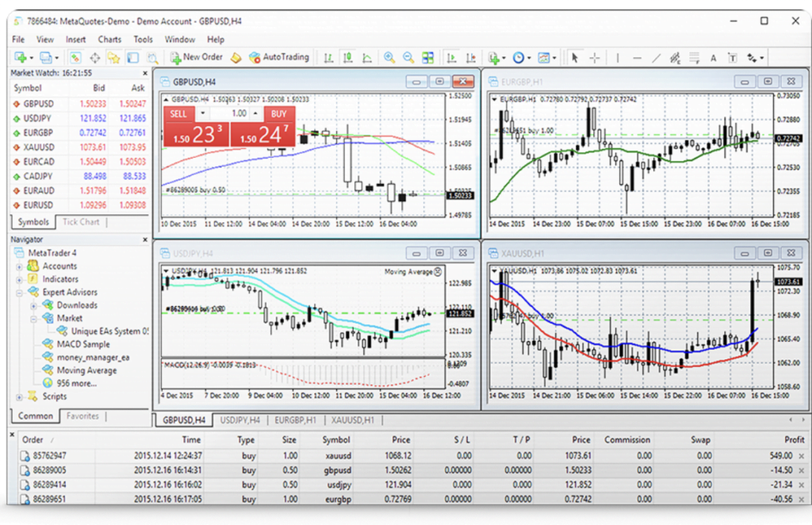Open the Arrows tool dropdown arrow

click(762, 59)
